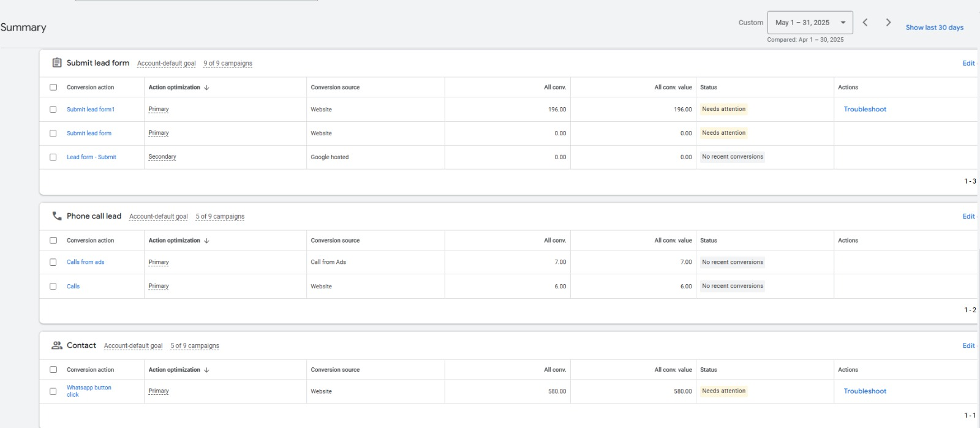The height and width of the screenshot is (428, 980).
Task: Click the Submit lead form clipboard icon
Action: coord(57,62)
